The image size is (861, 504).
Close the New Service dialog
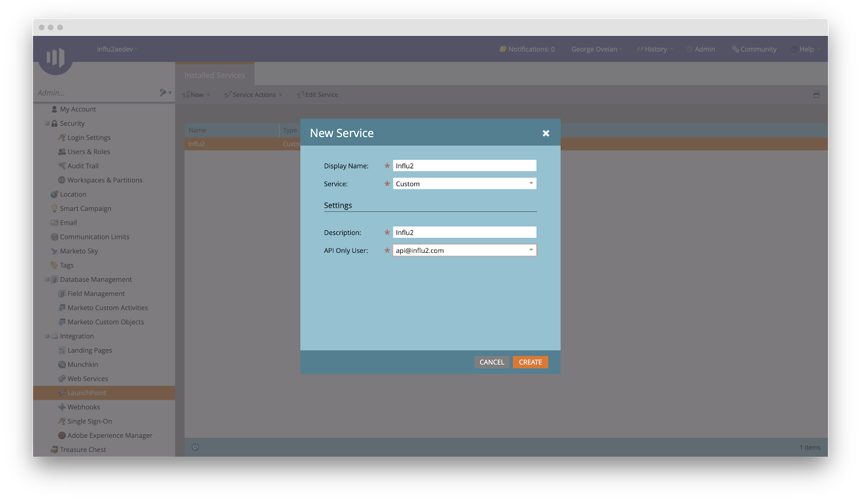coord(546,133)
